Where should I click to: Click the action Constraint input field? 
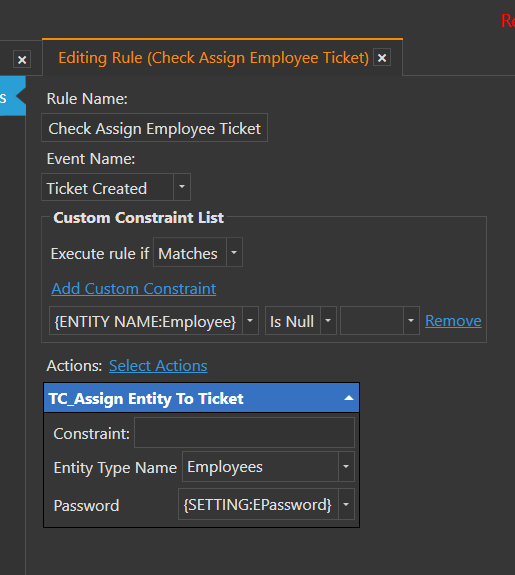pyautogui.click(x=244, y=433)
